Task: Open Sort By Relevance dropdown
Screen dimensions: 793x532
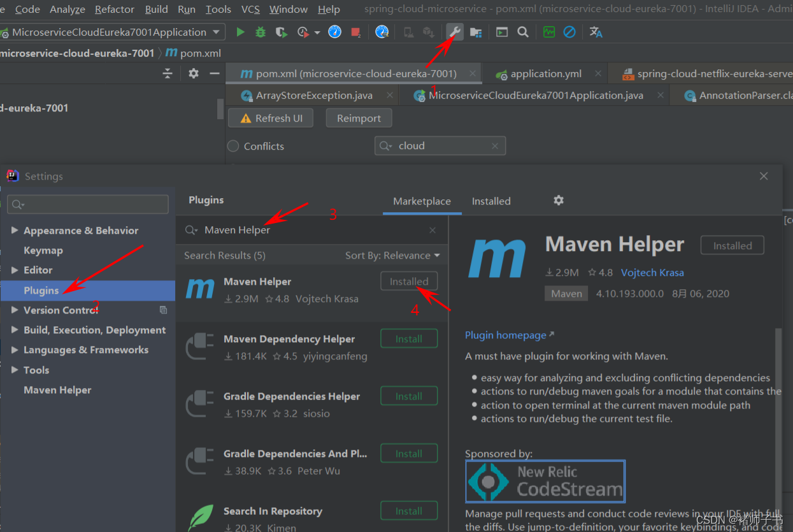Action: (x=392, y=255)
